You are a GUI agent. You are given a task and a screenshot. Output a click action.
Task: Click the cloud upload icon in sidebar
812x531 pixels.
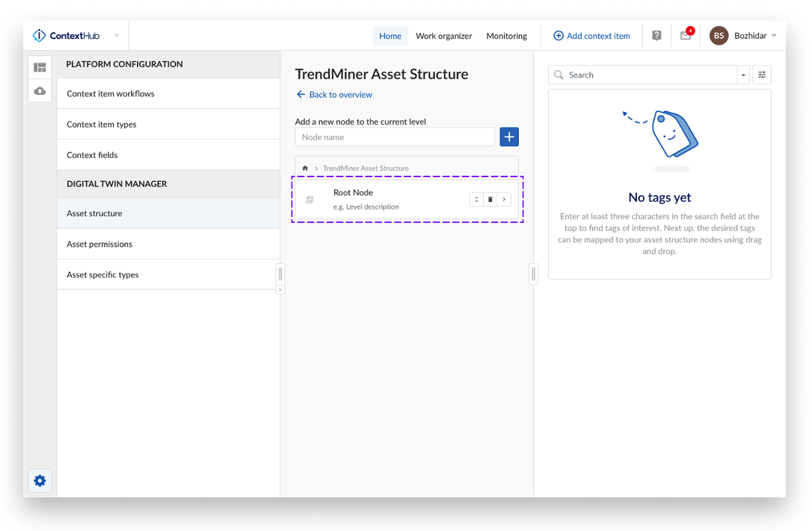pos(40,91)
